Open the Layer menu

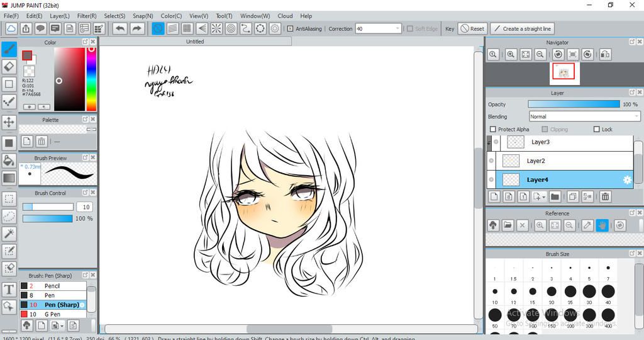[60, 16]
